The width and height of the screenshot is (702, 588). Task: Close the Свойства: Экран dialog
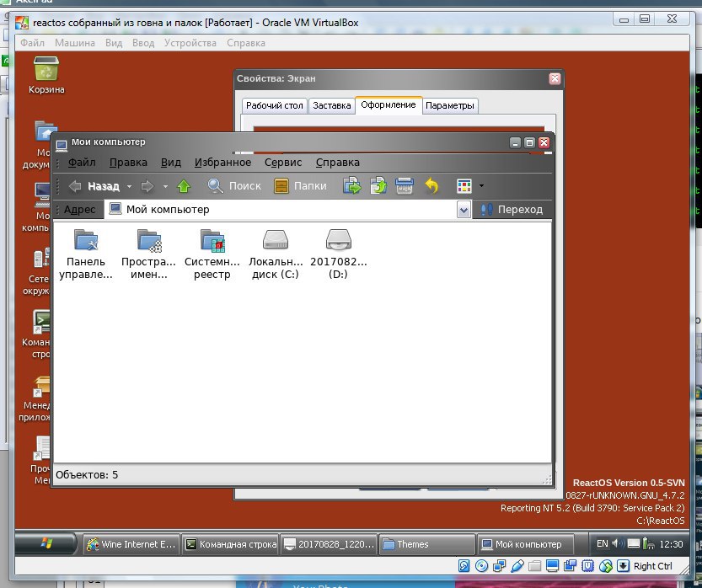click(555, 78)
